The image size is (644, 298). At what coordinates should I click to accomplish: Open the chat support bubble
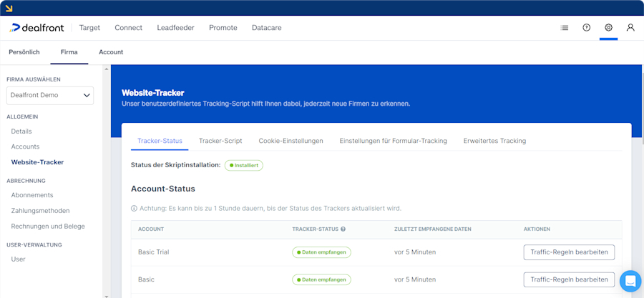pos(630,281)
